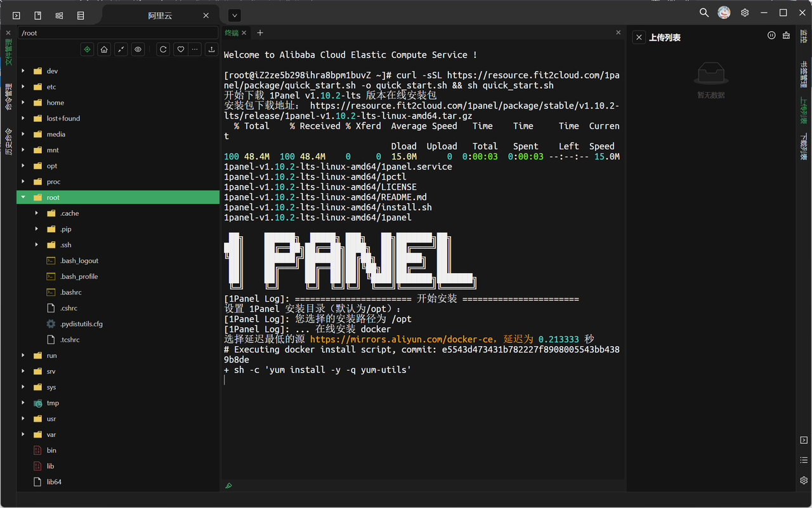Open settings gear in title bar
This screenshot has width=812, height=508.
[x=745, y=13]
